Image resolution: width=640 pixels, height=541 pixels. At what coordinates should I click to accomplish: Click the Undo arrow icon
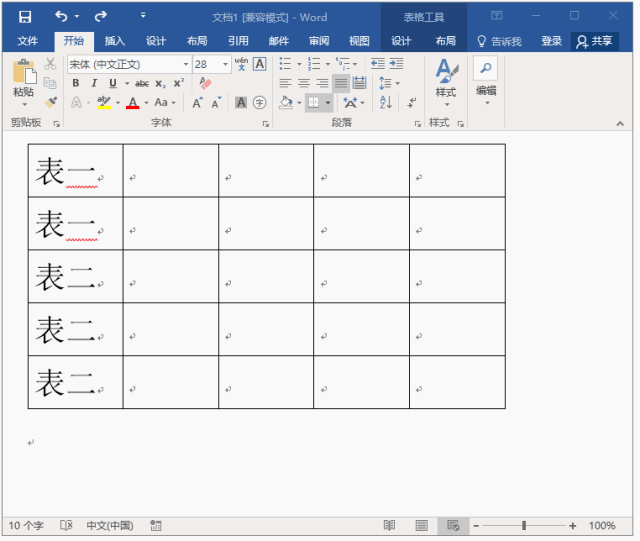62,16
